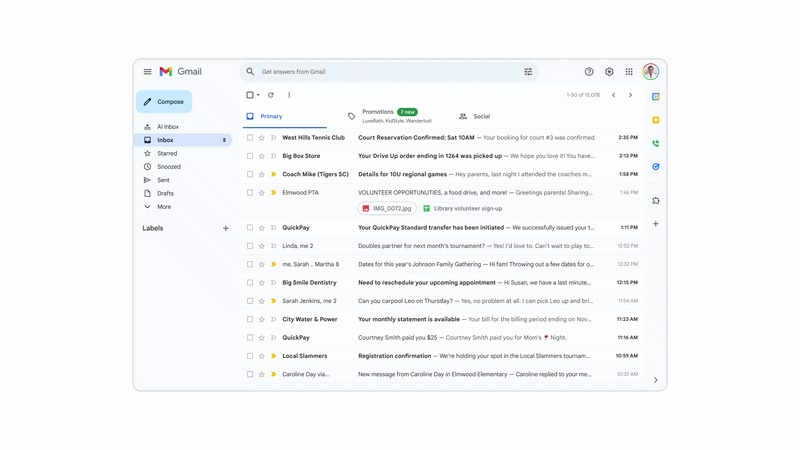
Task: Expand More in the left sidebar
Action: tap(164, 207)
